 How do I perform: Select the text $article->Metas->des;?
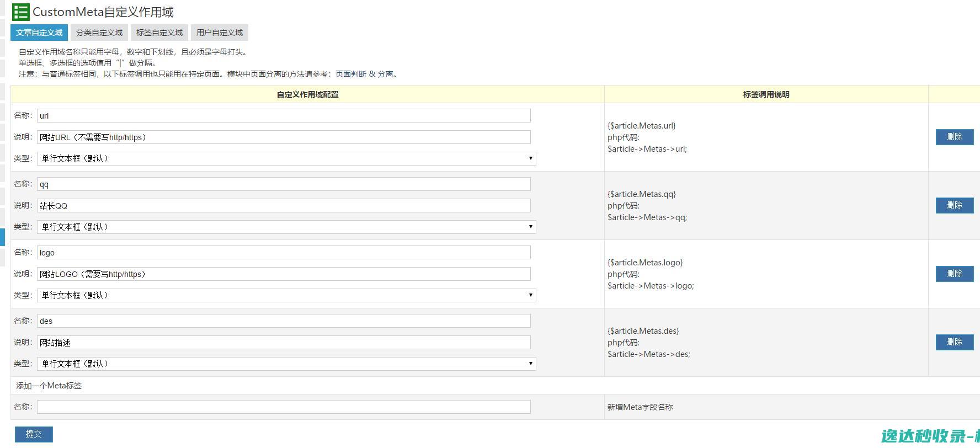click(x=649, y=354)
